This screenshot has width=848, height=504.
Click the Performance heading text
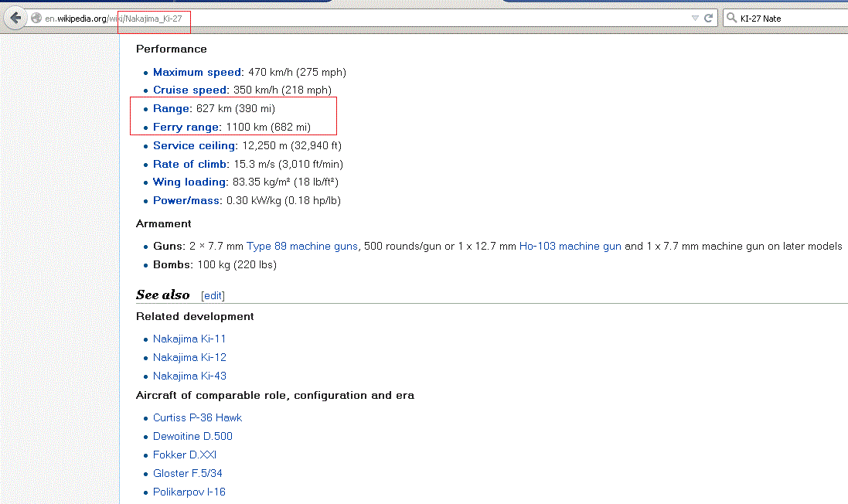[172, 49]
